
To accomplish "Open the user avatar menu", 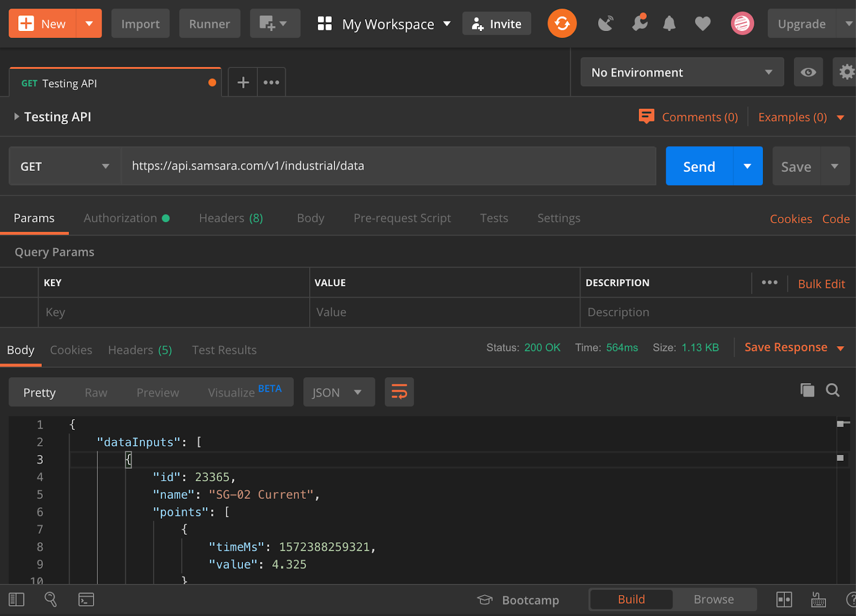I will (x=743, y=24).
